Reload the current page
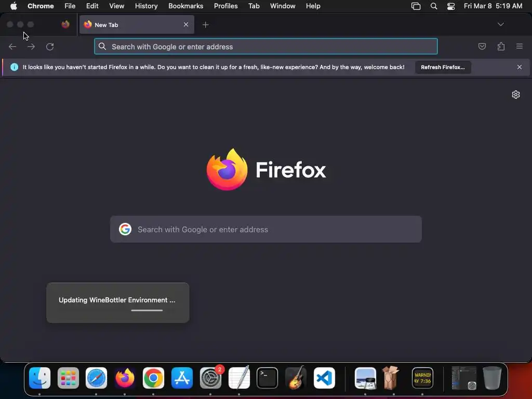532x399 pixels. 50,46
